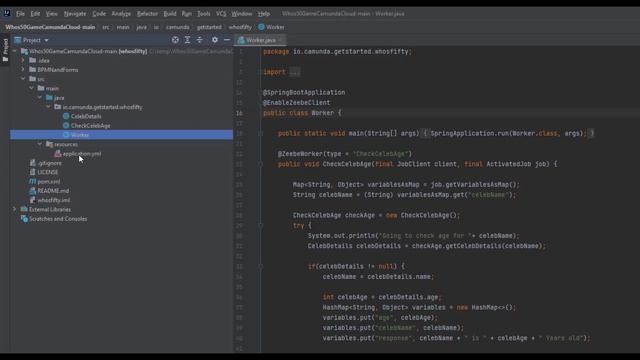Click the Worker breadcrumb class icon
Viewport: 640px width, 360px height.
point(261,27)
